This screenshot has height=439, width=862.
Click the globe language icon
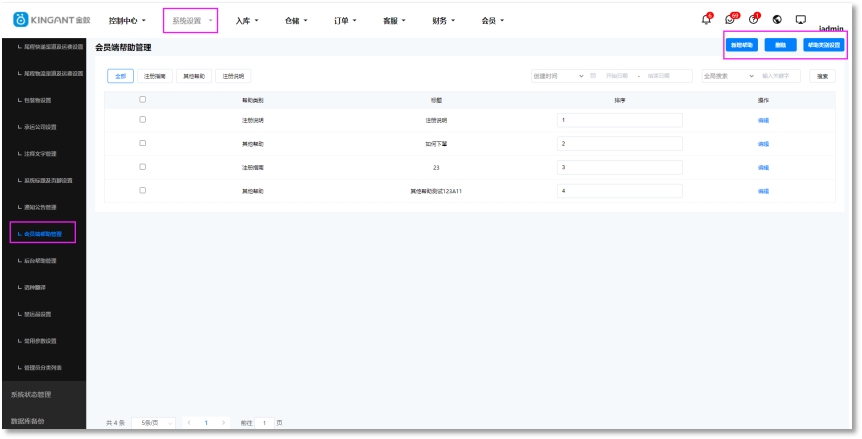[x=777, y=20]
